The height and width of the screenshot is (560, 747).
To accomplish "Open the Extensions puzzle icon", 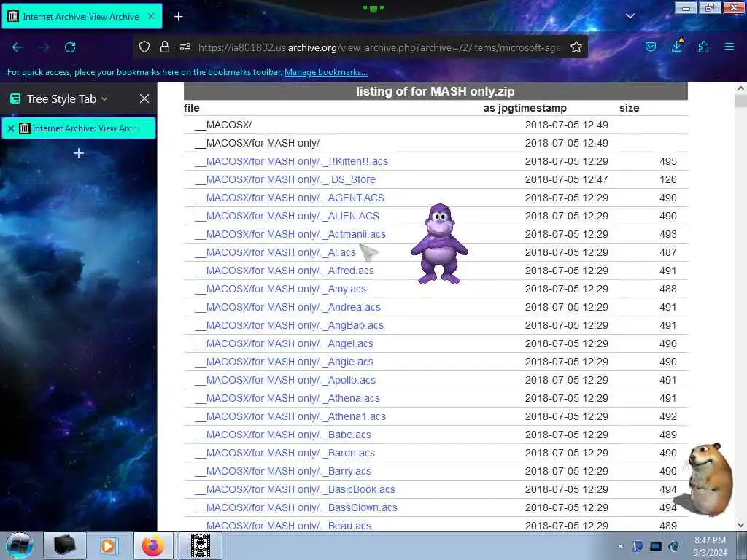I will [x=703, y=47].
